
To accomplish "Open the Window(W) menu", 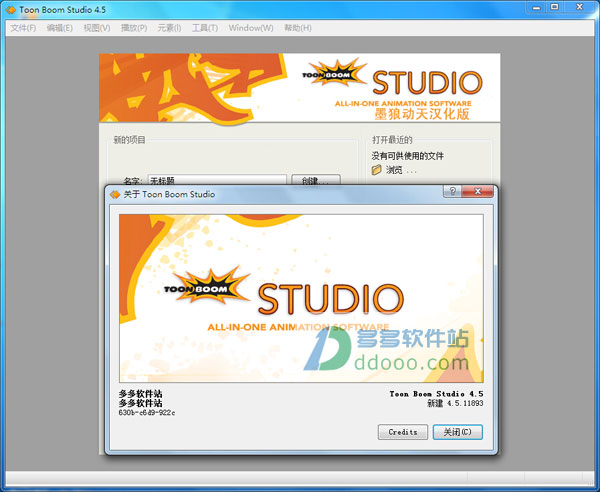I will click(x=251, y=28).
